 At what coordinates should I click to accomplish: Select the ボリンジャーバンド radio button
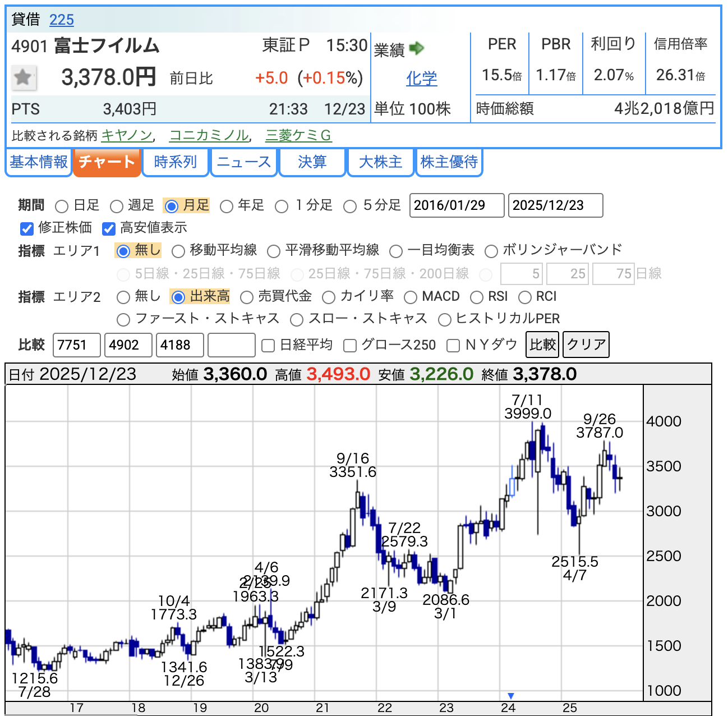coord(491,251)
